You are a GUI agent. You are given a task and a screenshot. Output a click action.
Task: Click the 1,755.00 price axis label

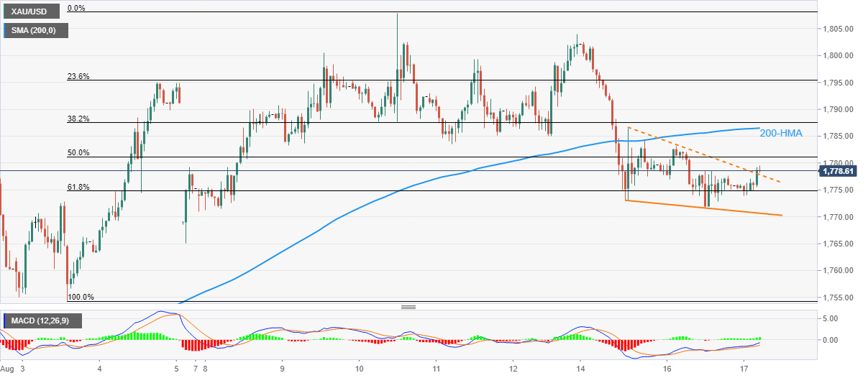(837, 298)
